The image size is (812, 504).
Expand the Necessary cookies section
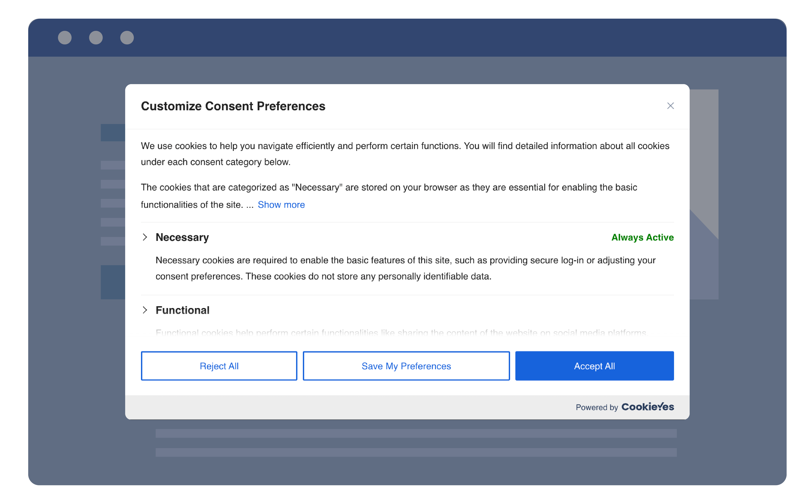click(145, 237)
